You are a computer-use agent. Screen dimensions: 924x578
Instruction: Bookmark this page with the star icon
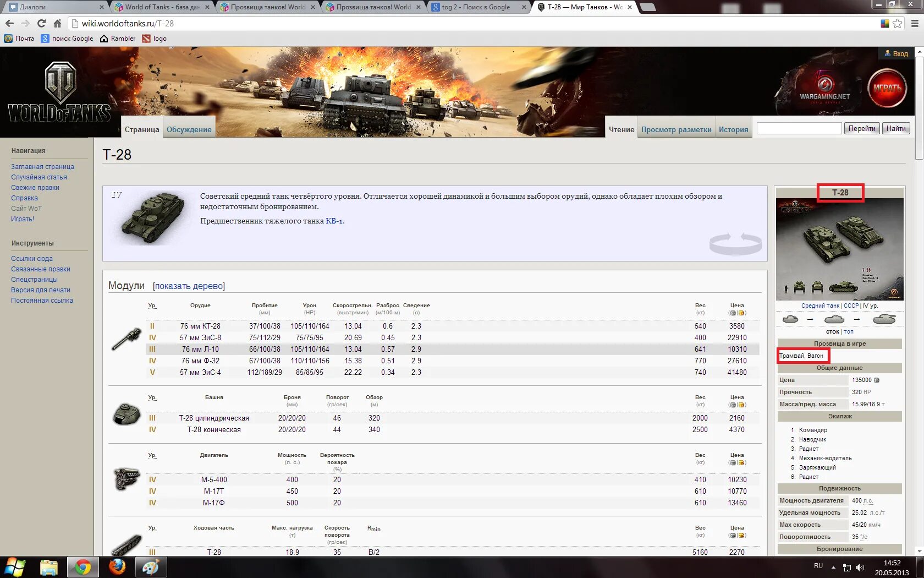[898, 23]
